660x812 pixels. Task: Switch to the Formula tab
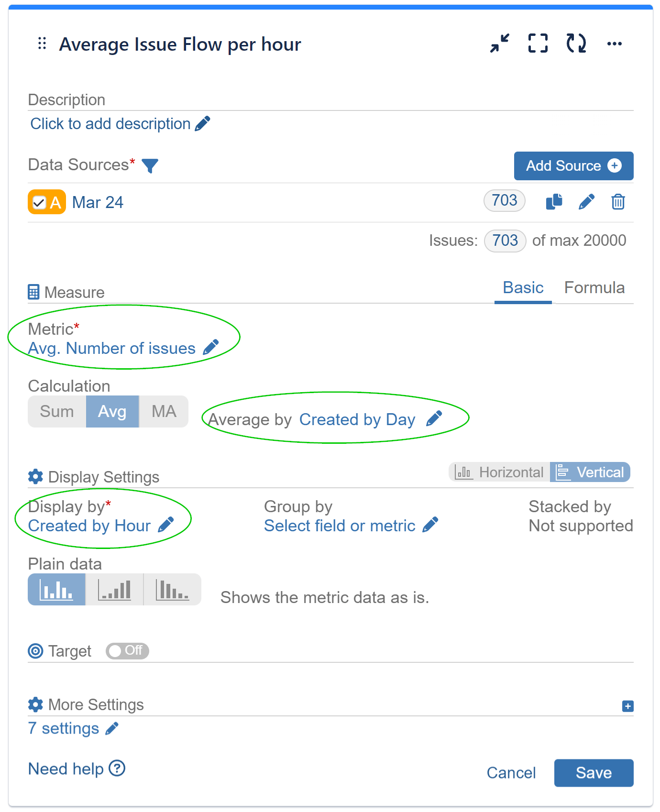(594, 287)
